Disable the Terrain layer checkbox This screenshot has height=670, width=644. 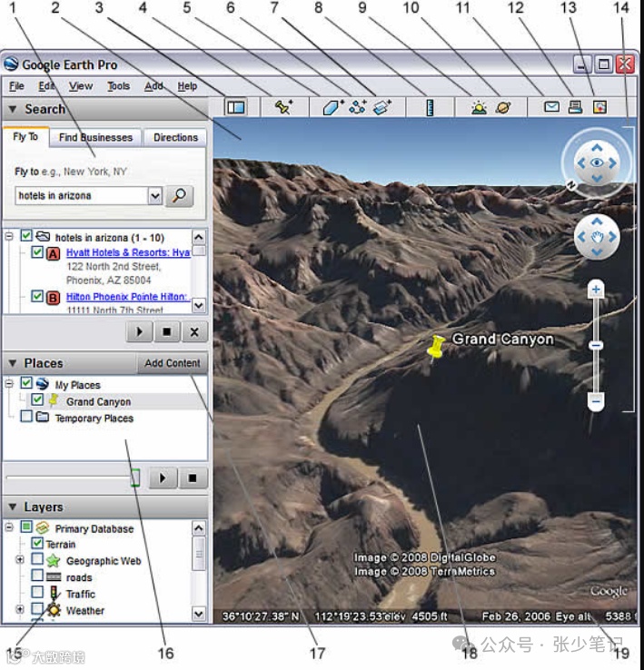(37, 543)
